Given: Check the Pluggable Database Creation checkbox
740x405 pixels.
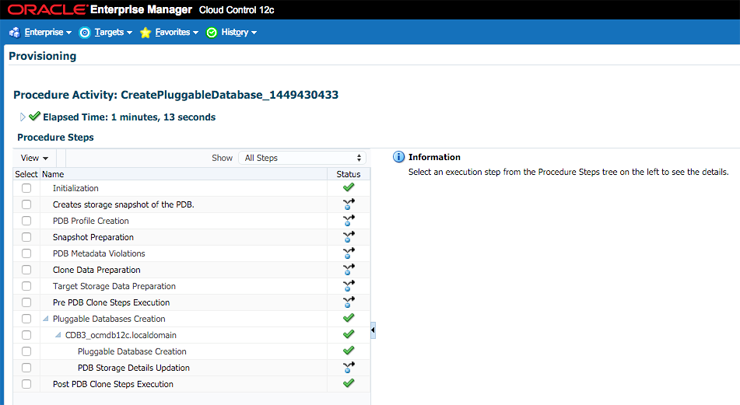Looking at the screenshot, I should tap(26, 351).
